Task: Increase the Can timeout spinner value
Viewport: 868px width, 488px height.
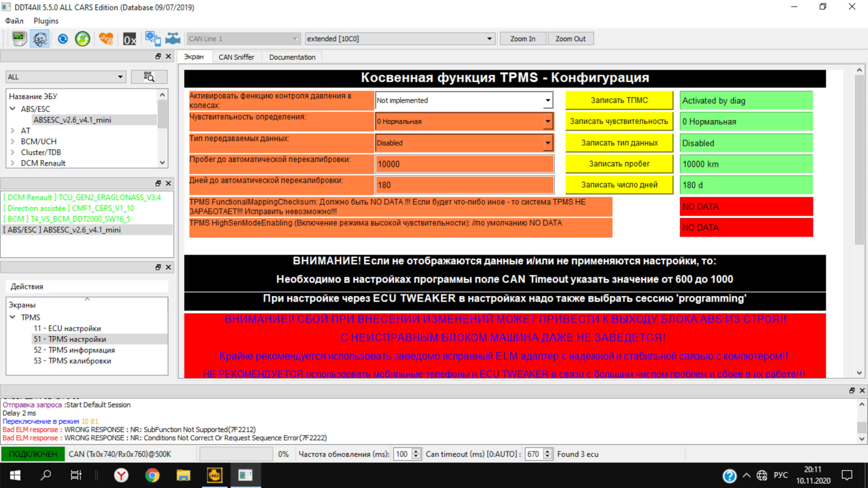Action: pyautogui.click(x=548, y=451)
